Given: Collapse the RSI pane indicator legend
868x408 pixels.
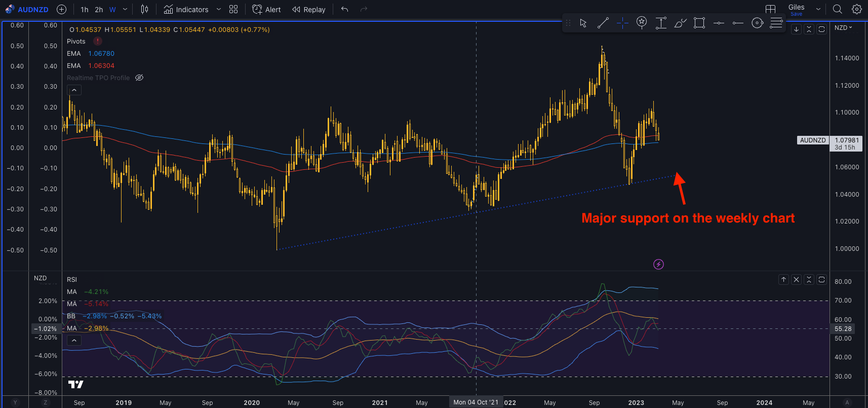Looking at the screenshot, I should (x=74, y=340).
